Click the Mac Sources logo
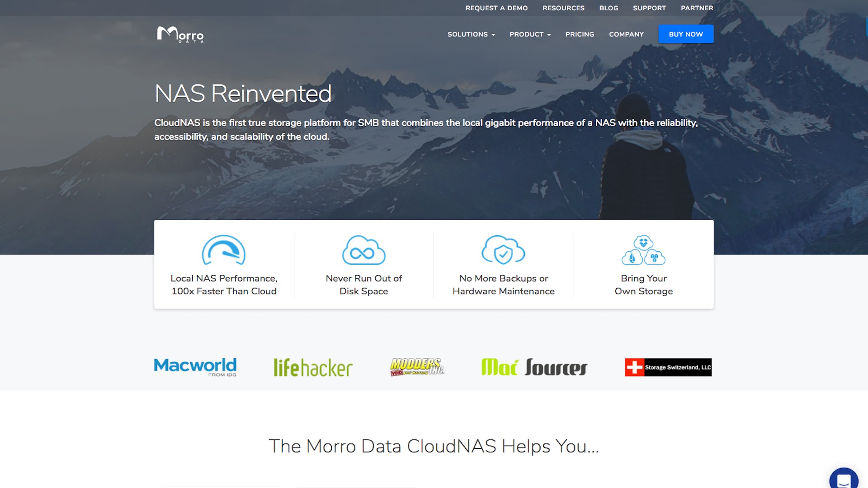Image resolution: width=868 pixels, height=488 pixels. click(534, 367)
